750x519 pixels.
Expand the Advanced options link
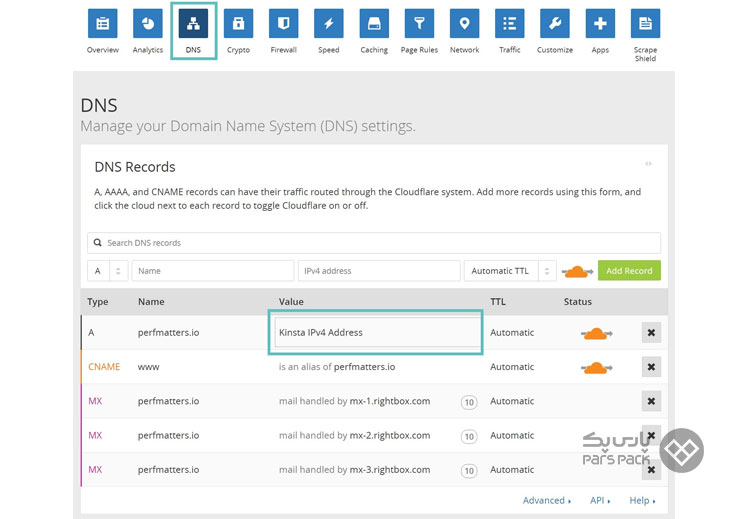click(x=547, y=500)
